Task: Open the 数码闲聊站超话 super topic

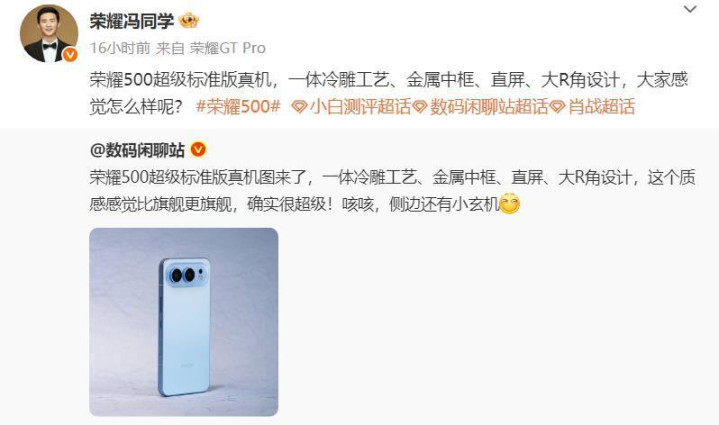Action: pos(489,106)
